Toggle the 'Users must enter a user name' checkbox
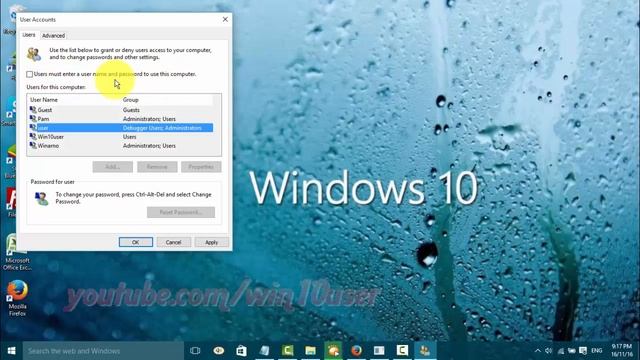 29,74
